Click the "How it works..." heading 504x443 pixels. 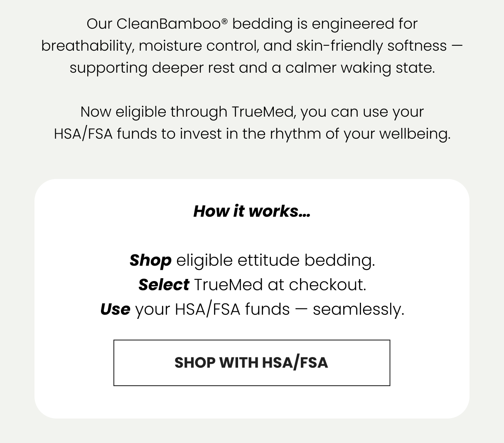251,211
